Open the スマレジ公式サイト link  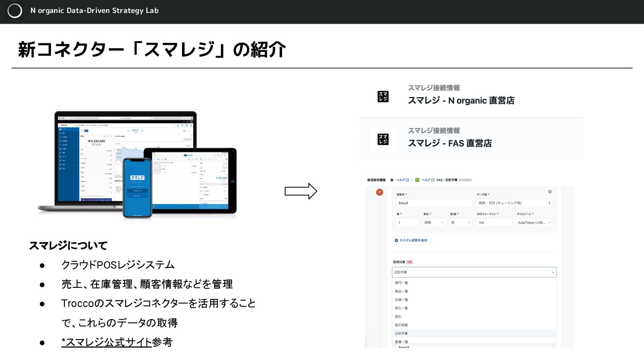pos(106,342)
